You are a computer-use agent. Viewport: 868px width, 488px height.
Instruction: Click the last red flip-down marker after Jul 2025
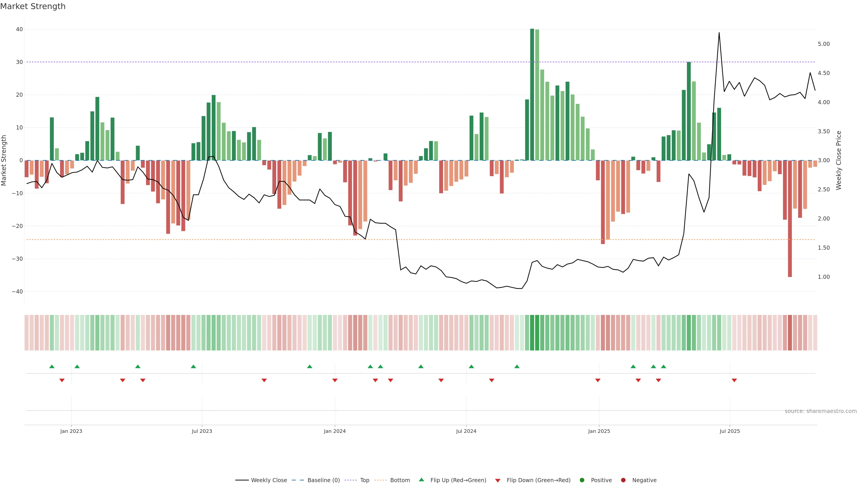pyautogui.click(x=734, y=380)
